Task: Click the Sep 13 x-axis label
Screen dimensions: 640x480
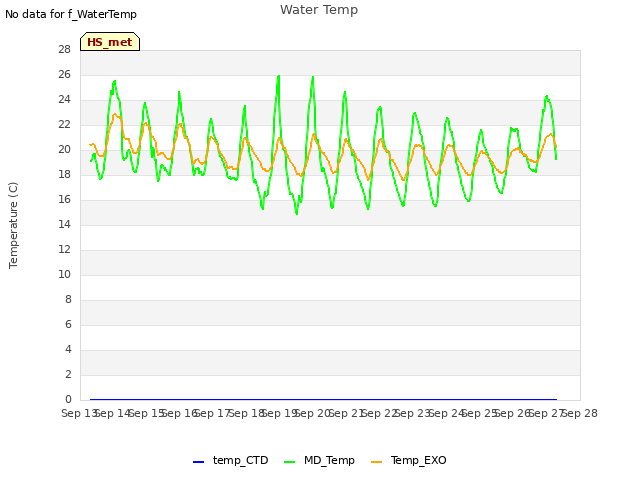Action: coord(78,413)
